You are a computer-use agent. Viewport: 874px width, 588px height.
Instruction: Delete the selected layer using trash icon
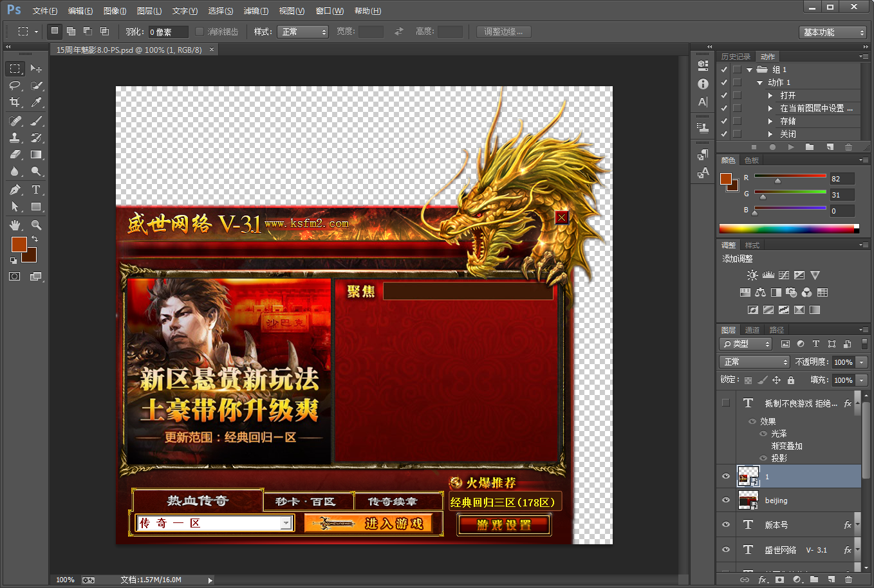point(849,580)
